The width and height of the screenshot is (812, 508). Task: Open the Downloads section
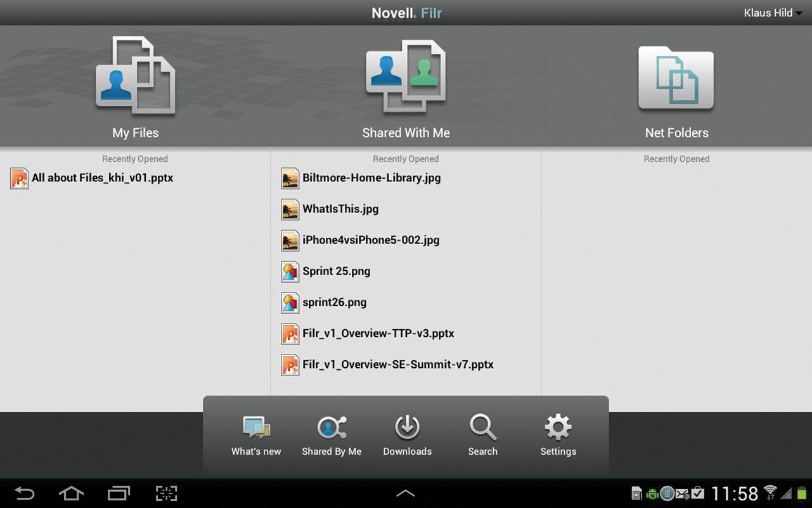click(x=407, y=429)
